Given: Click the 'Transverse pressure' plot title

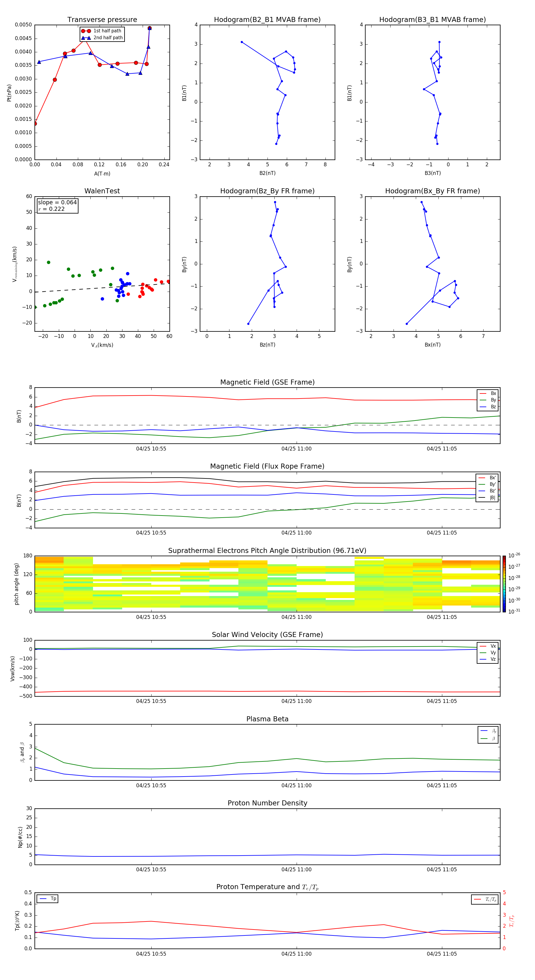Looking at the screenshot, I should click(102, 20).
